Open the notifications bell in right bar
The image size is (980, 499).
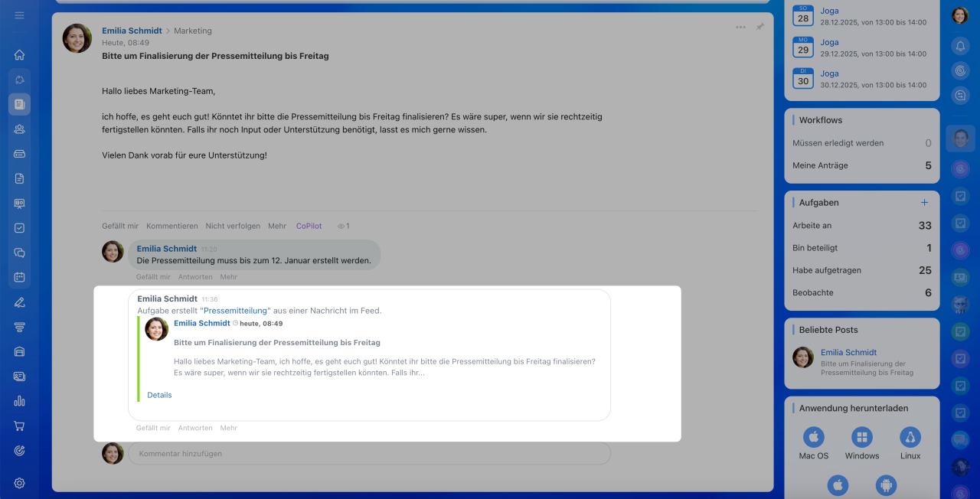(960, 46)
